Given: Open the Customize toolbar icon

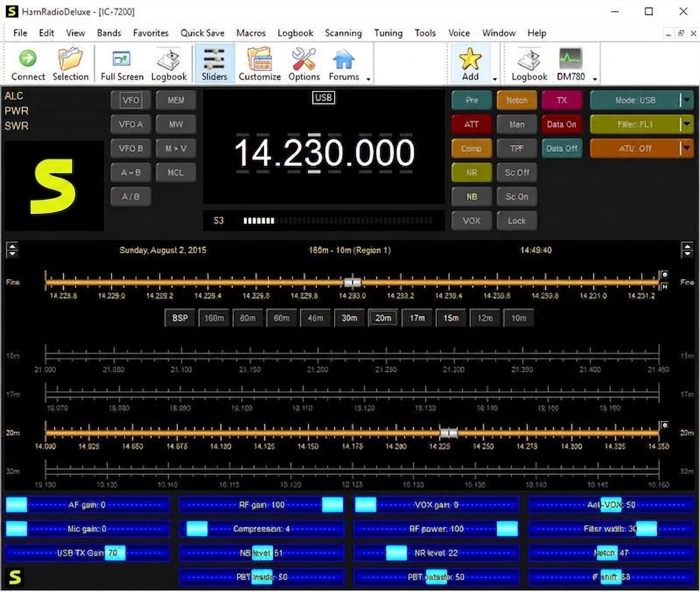Looking at the screenshot, I should tap(259, 64).
